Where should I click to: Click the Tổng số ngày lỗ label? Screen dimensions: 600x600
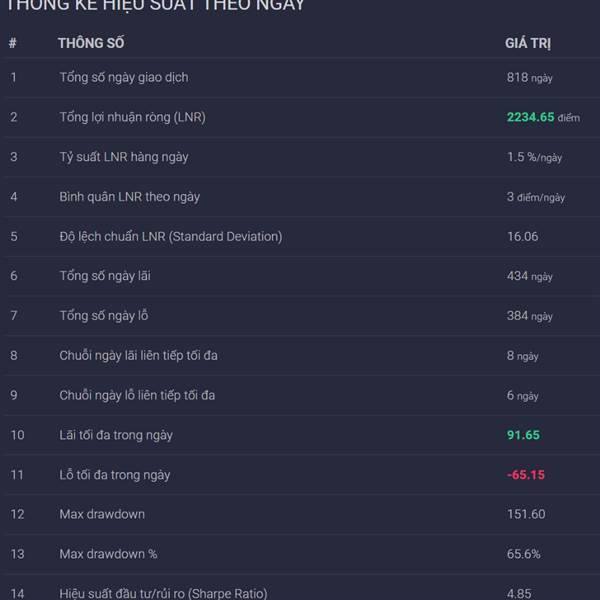104,316
